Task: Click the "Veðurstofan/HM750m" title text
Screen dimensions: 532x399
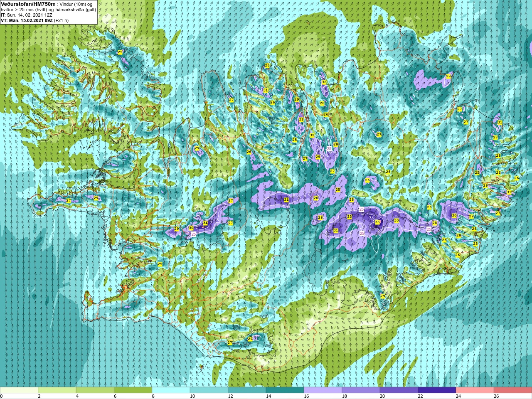Action: 28,4
